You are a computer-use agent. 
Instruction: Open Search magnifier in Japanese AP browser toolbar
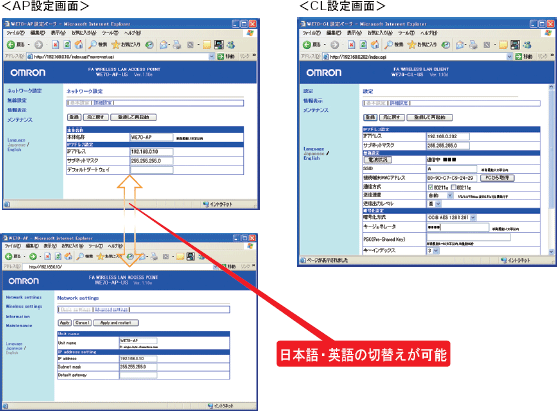click(x=93, y=44)
